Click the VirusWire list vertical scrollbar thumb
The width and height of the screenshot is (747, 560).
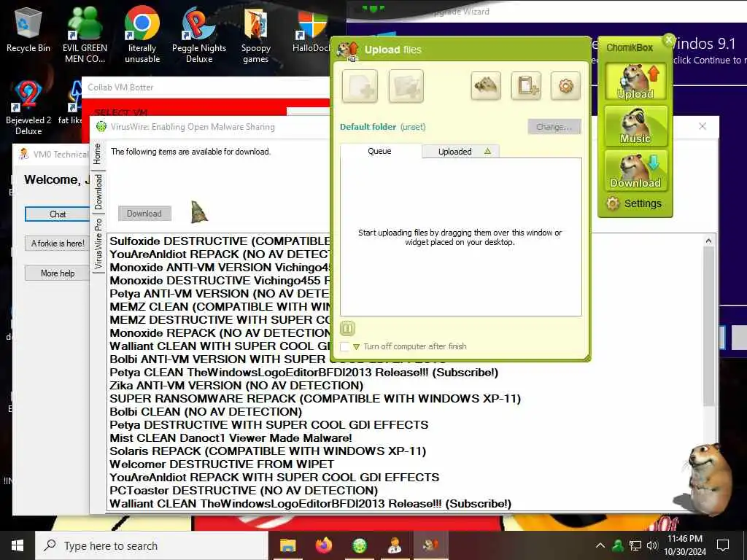(709, 326)
